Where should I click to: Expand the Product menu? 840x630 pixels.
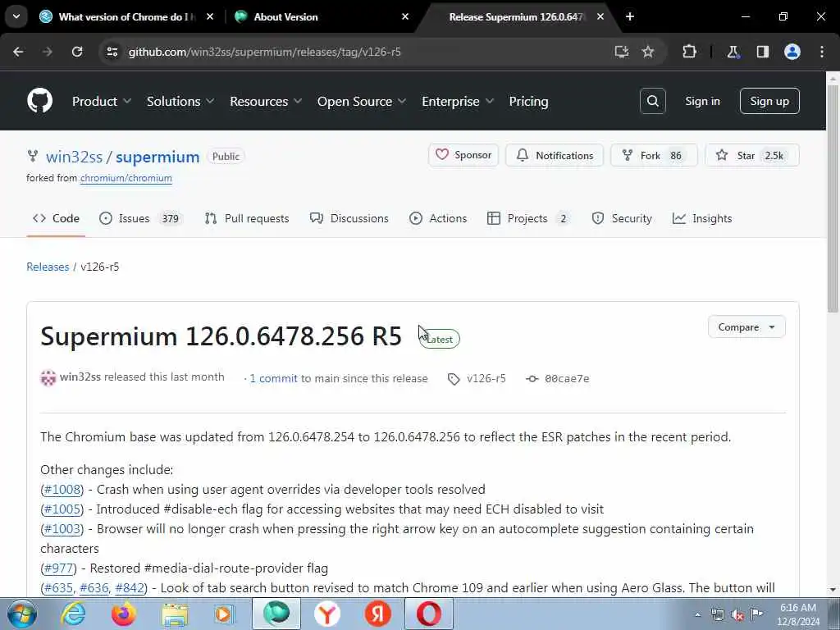coord(102,101)
